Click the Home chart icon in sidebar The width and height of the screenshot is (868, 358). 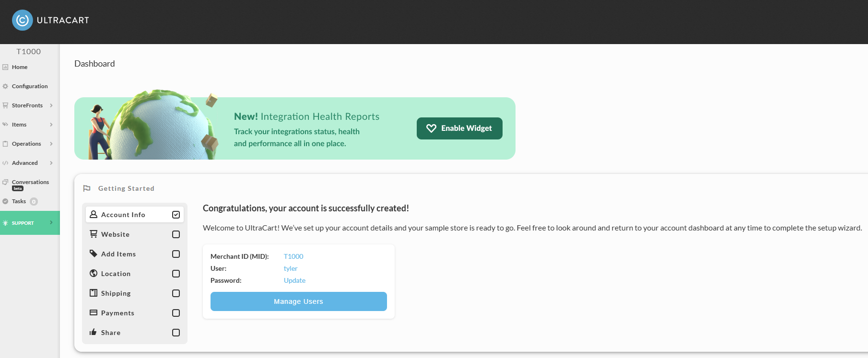pyautogui.click(x=5, y=67)
